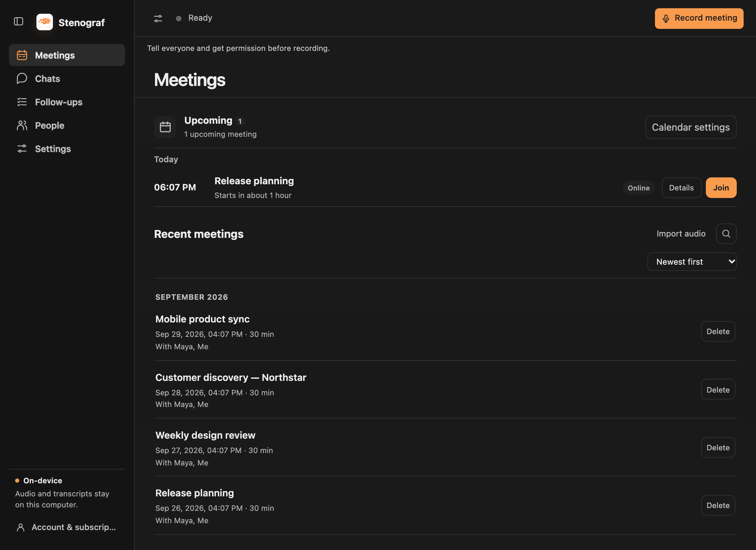
Task: Click 'Starts in about 1 hour' text
Action: point(253,195)
